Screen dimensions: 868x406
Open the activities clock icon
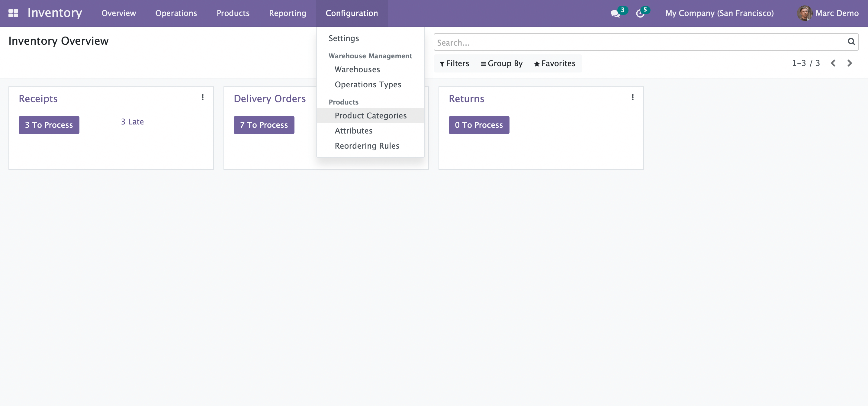[x=640, y=14]
